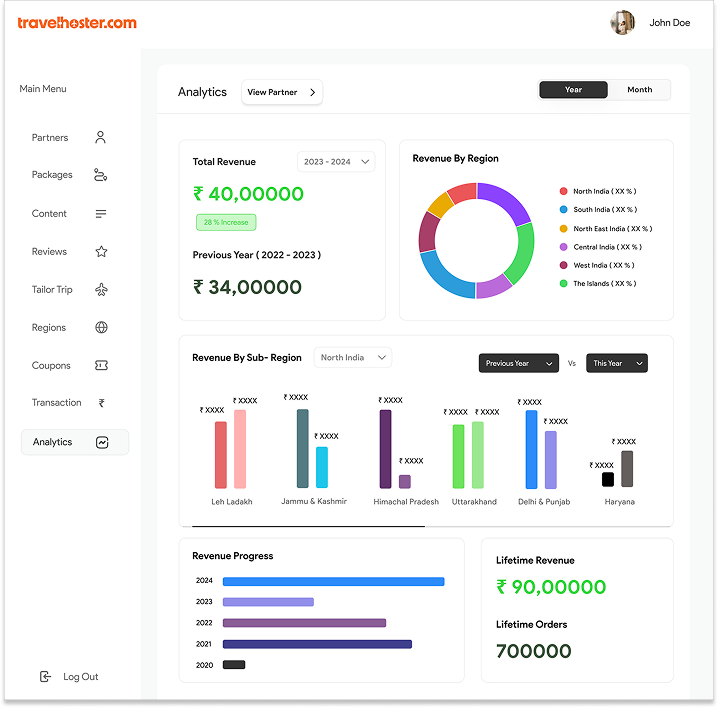The height and width of the screenshot is (708, 718).
Task: Click the sub-region chart horizontal scrollbar
Action: [309, 527]
